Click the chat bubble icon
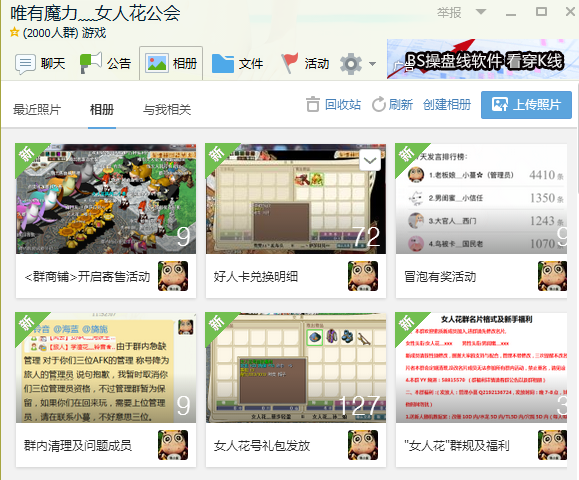The width and height of the screenshot is (579, 480). (x=25, y=64)
